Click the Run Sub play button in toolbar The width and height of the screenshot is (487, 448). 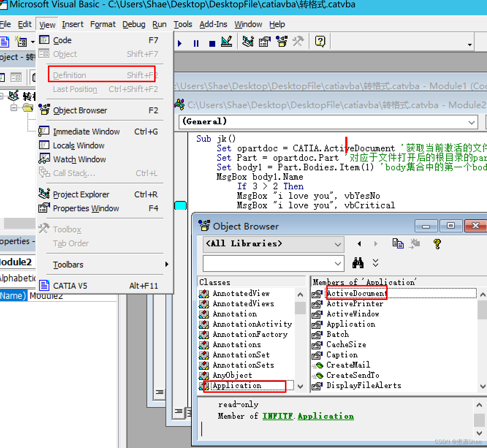pyautogui.click(x=180, y=43)
